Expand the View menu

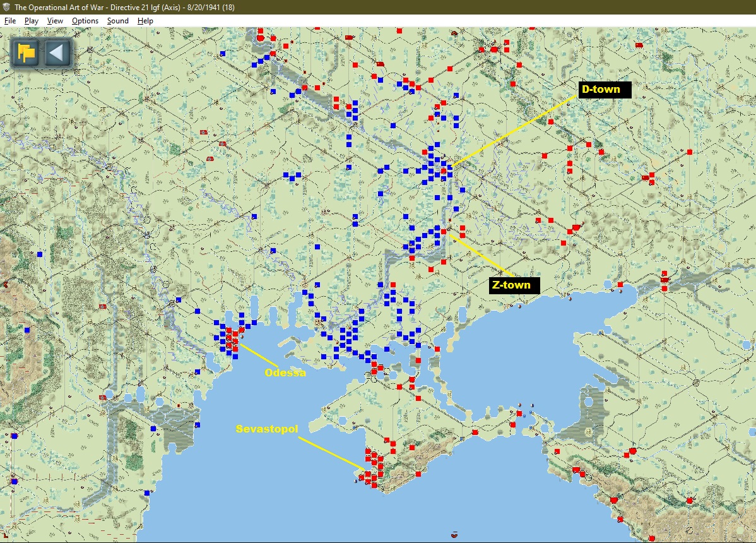[56, 21]
